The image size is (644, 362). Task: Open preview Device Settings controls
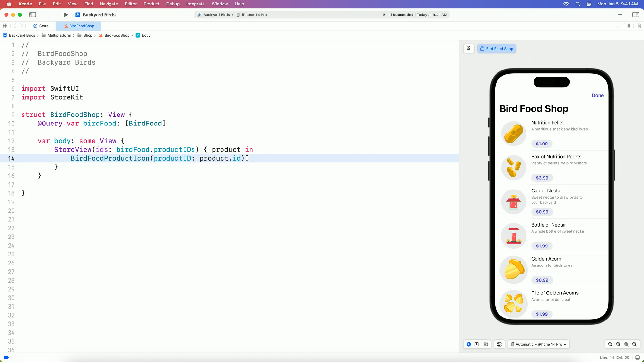(x=499, y=344)
